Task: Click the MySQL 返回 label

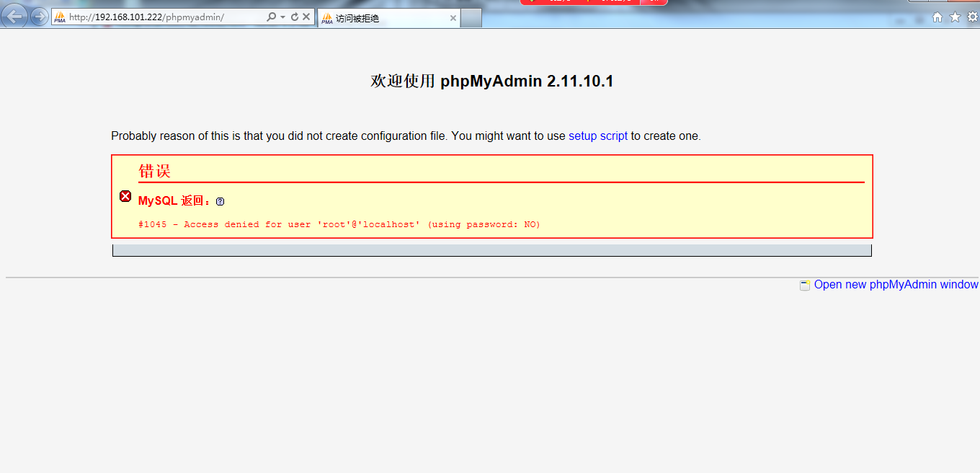Action: 175,201
